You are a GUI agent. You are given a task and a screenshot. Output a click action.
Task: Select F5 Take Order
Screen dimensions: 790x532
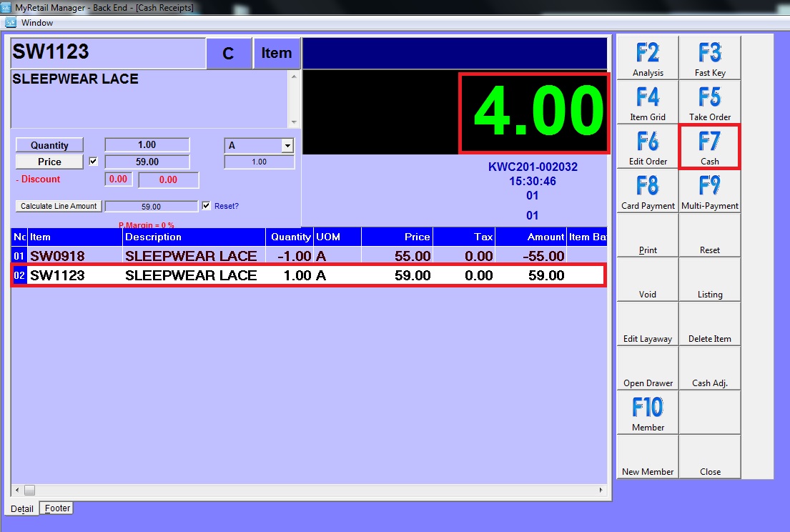pos(709,102)
